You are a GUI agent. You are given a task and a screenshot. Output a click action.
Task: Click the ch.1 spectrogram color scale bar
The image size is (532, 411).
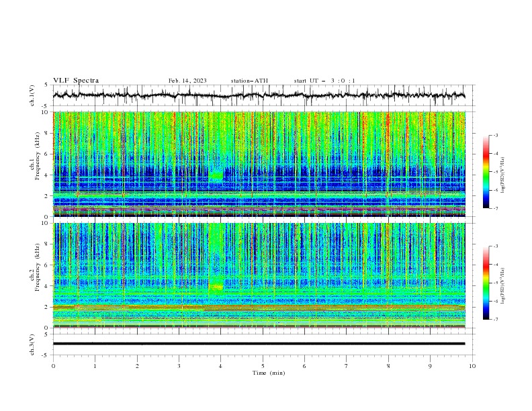tap(486, 171)
